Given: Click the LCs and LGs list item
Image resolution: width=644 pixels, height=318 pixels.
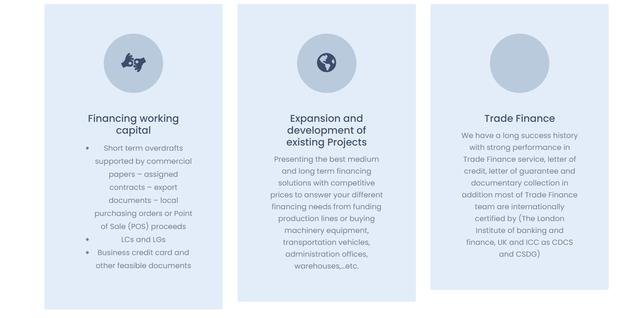Looking at the screenshot, I should 143,240.
